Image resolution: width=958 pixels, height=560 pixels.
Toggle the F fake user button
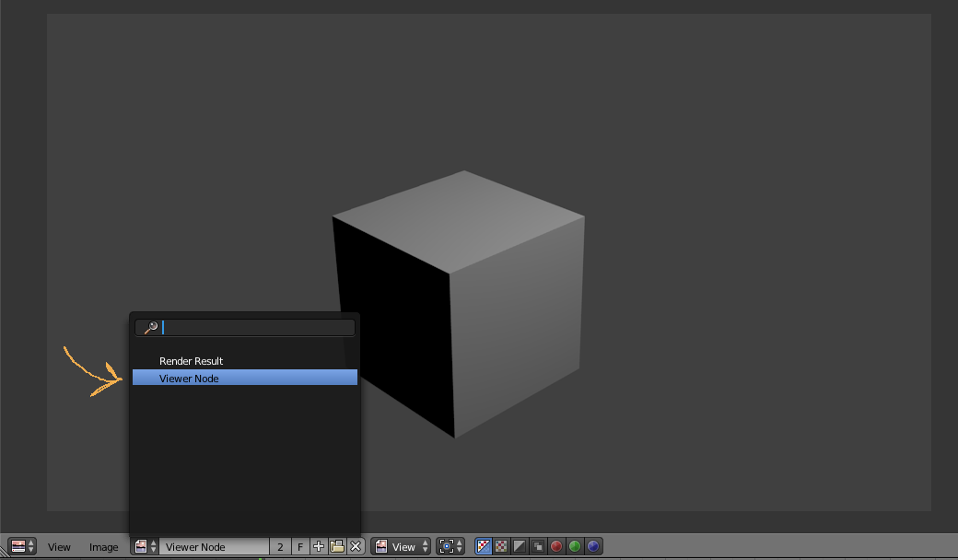click(299, 546)
